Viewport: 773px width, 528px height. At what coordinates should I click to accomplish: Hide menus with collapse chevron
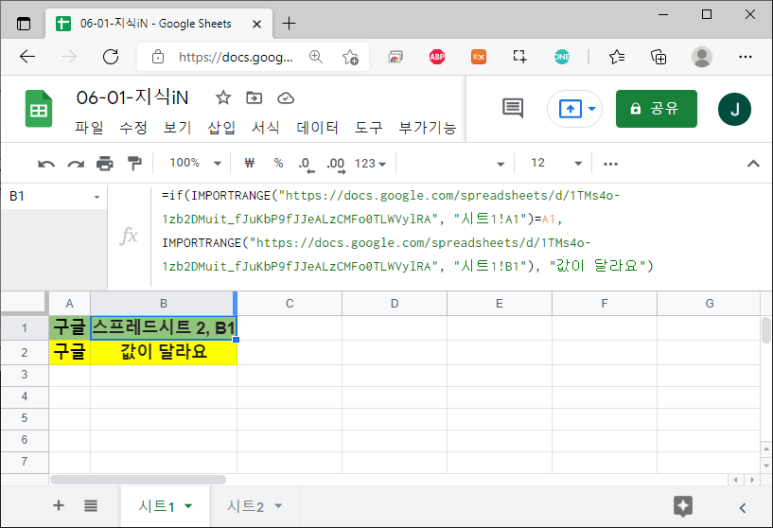pos(753,164)
